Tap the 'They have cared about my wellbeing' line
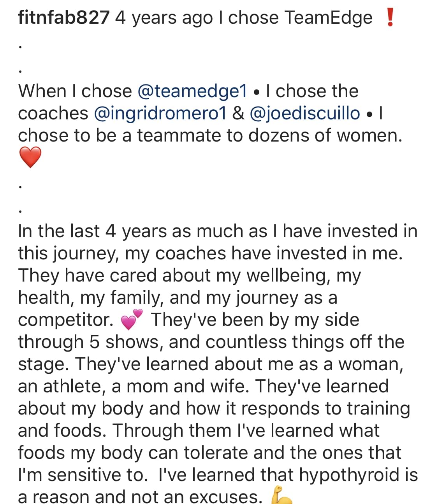The width and height of the screenshot is (438, 504). 190,276
